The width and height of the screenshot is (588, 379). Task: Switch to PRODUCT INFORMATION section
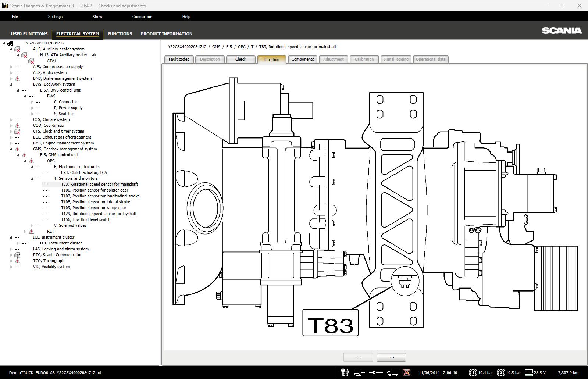tap(167, 34)
